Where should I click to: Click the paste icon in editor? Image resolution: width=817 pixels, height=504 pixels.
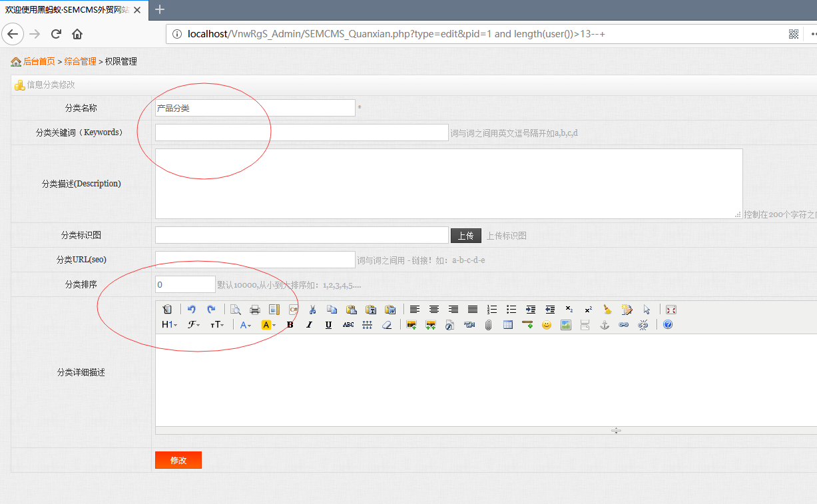pyautogui.click(x=352, y=310)
